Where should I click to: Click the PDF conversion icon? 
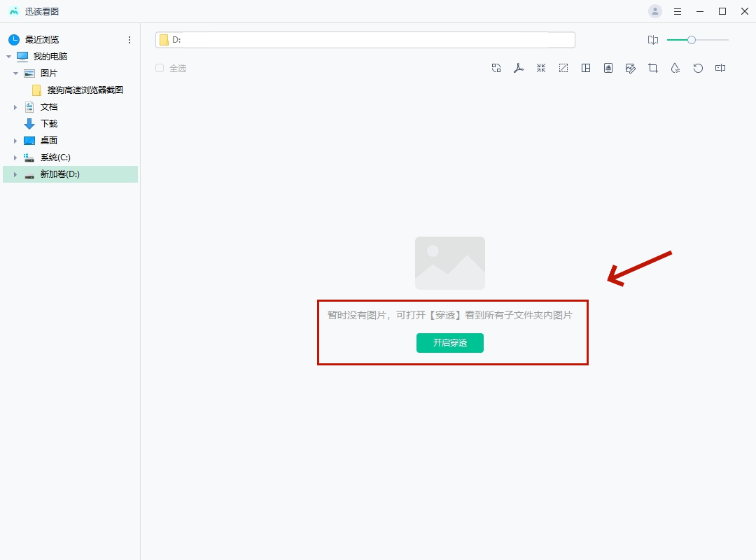coord(518,68)
